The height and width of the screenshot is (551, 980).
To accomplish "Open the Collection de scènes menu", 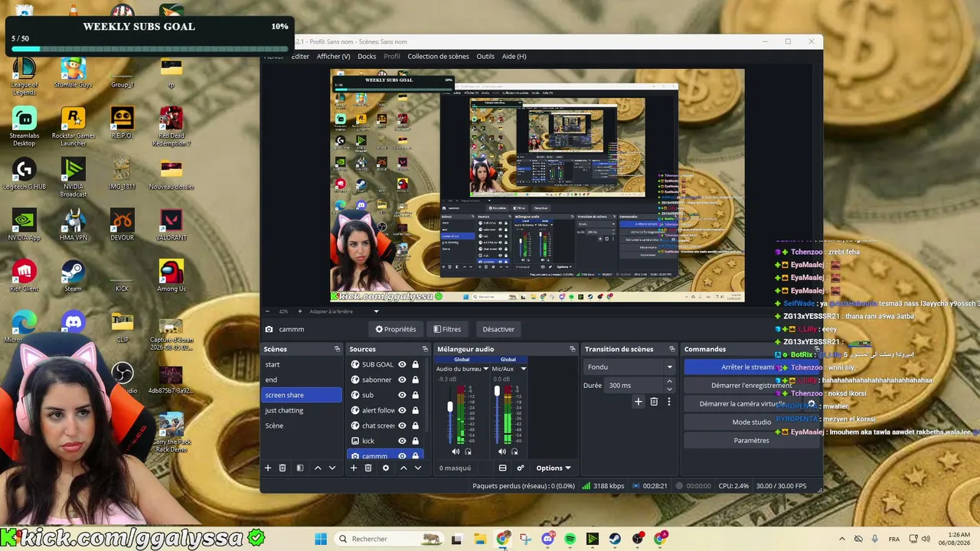I will (x=438, y=56).
